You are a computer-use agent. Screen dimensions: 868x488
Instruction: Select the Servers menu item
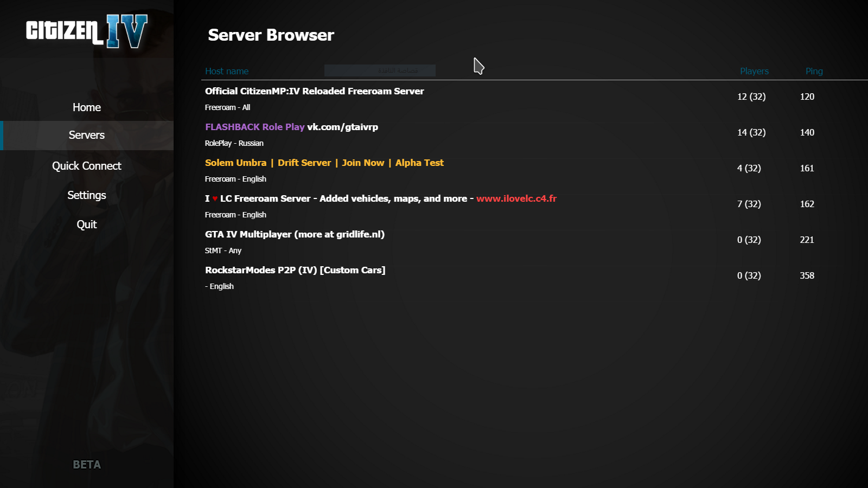point(87,135)
